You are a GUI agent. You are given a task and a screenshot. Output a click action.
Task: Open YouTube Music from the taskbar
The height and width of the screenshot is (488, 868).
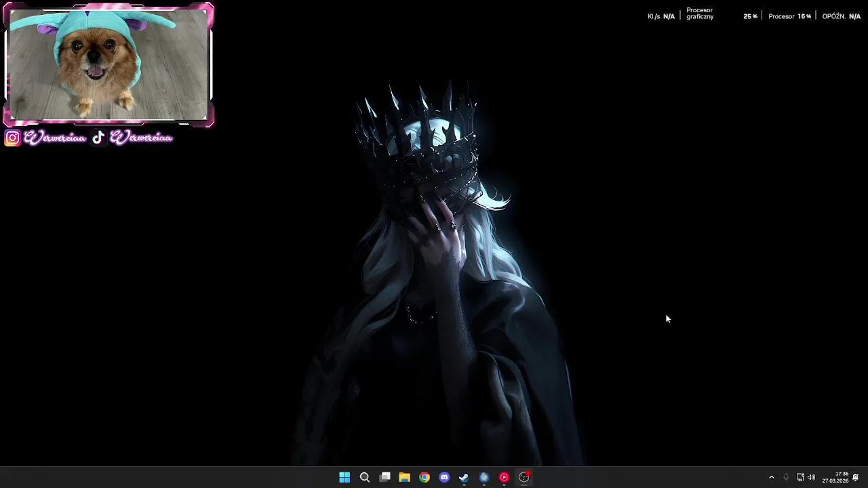(x=504, y=477)
